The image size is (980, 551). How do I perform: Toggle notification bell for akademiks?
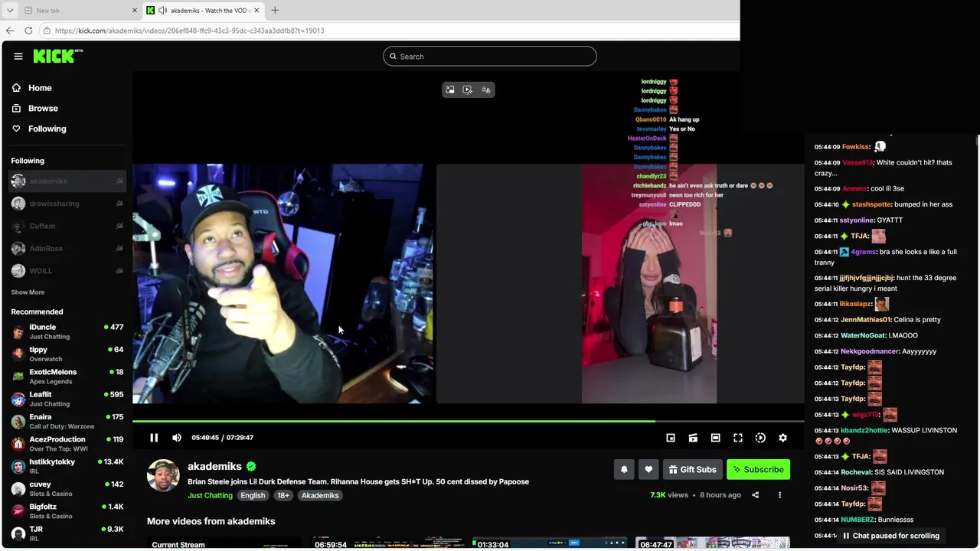[x=624, y=469]
